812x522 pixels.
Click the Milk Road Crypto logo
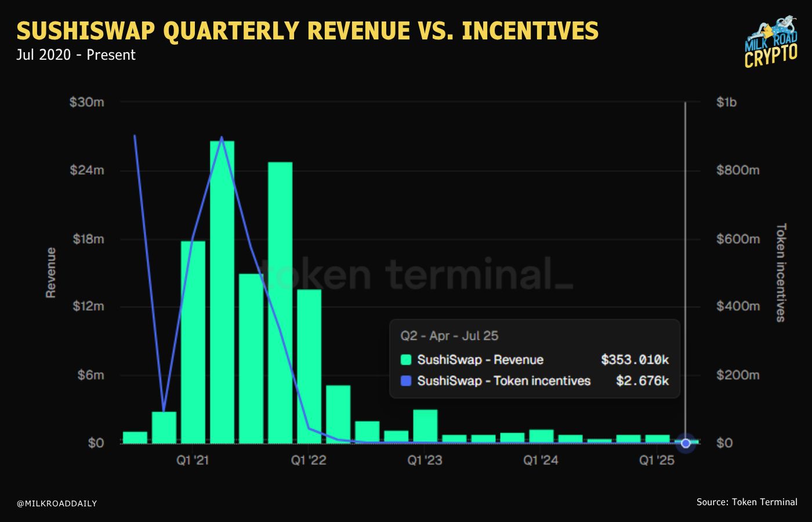pyautogui.click(x=770, y=43)
